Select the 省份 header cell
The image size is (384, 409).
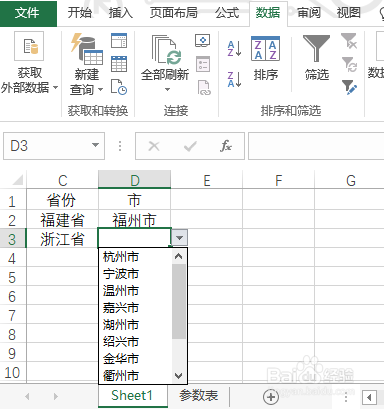(62, 200)
